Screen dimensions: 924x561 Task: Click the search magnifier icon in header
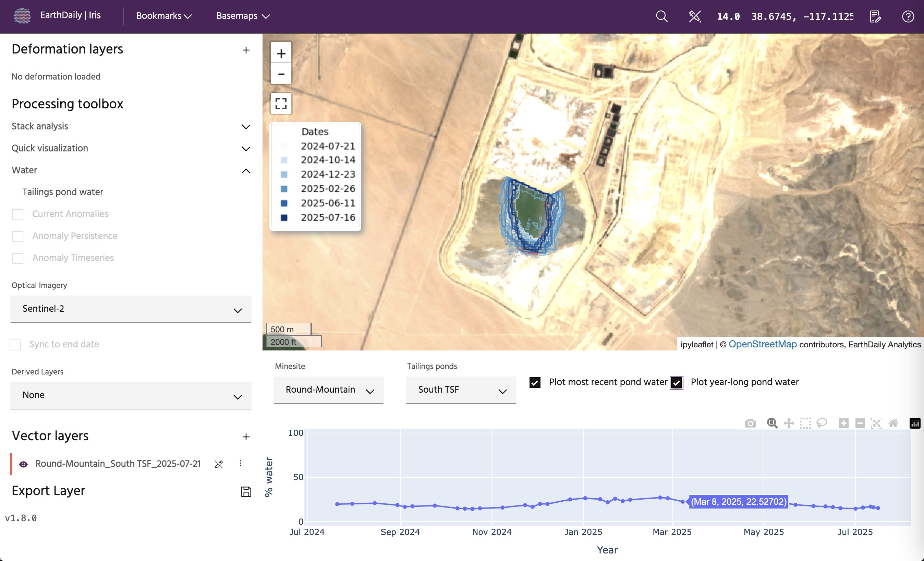click(661, 16)
